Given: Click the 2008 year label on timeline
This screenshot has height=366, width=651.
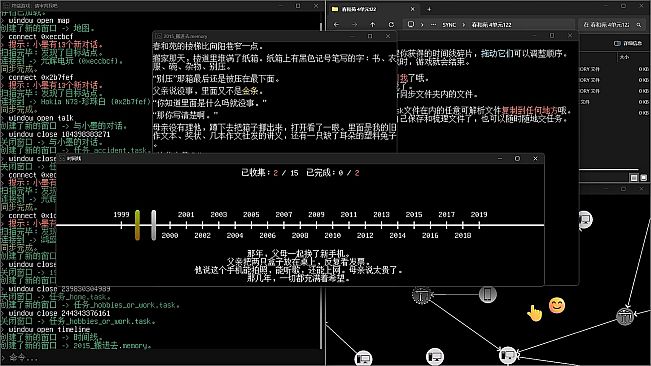Looking at the screenshot, I should pos(300,235).
